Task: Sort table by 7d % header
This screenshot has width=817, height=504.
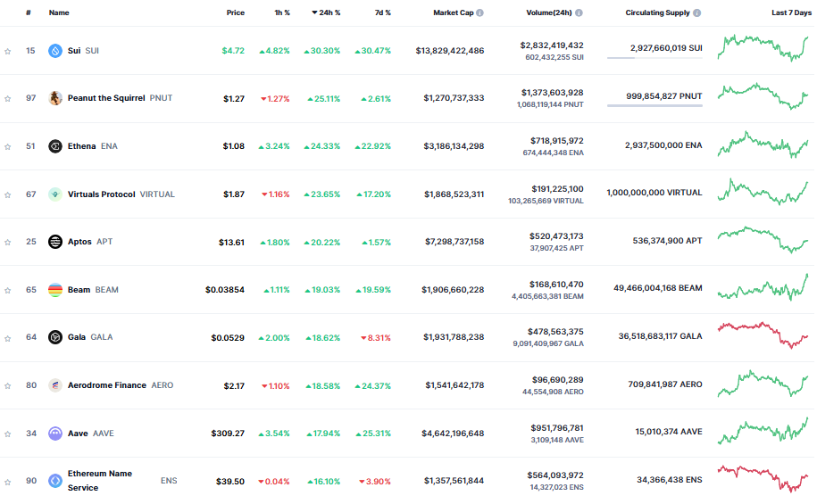Action: click(x=383, y=12)
